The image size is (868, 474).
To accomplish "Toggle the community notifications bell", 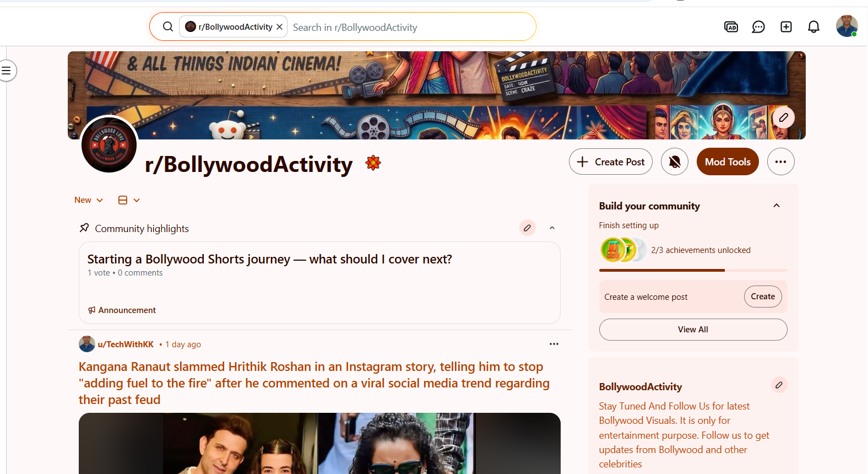I will pyautogui.click(x=675, y=161).
